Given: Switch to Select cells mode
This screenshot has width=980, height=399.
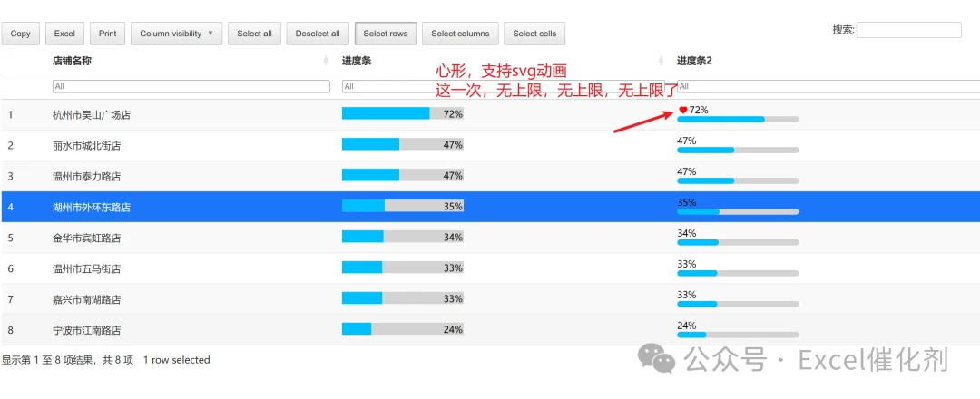Looking at the screenshot, I should click(x=534, y=34).
